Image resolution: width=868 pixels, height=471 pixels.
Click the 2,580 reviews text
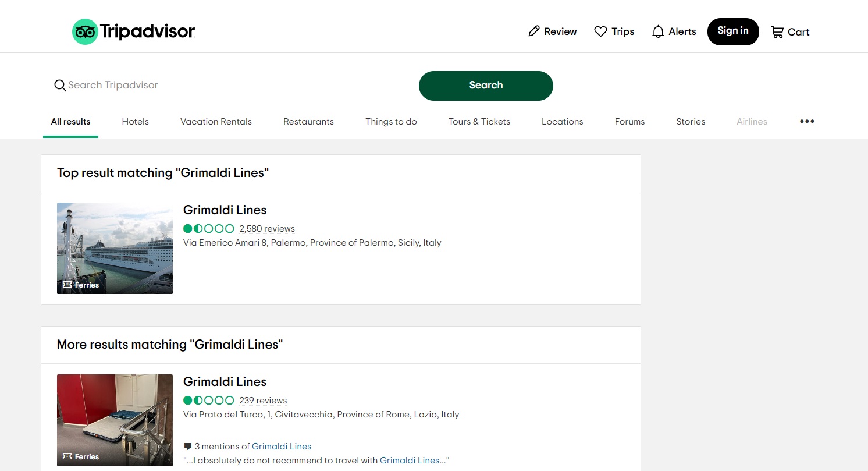[267, 229]
